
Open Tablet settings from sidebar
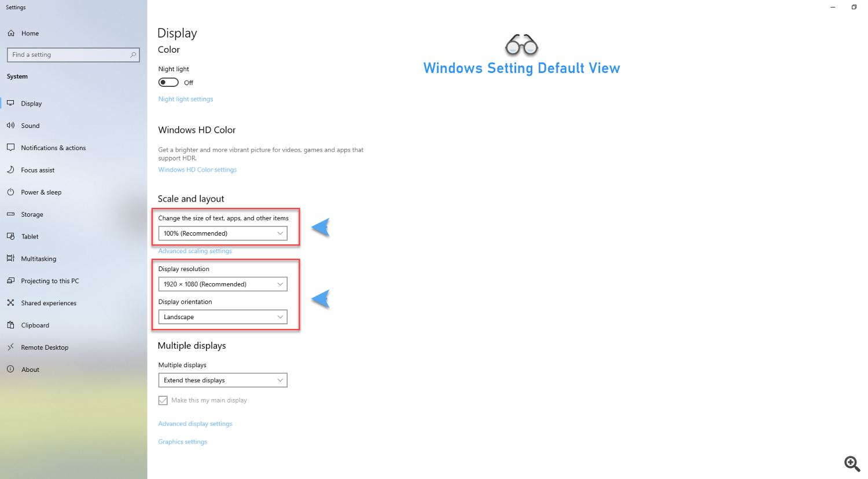pyautogui.click(x=11, y=236)
